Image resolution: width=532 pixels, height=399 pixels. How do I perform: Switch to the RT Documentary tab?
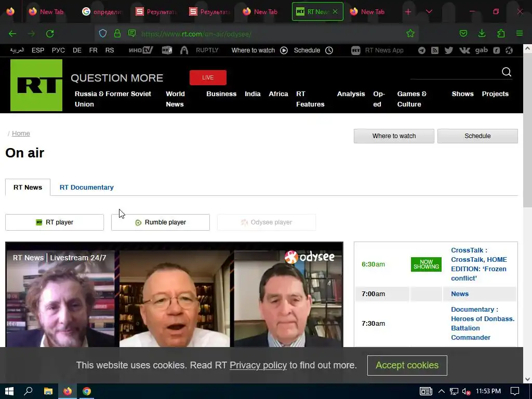(87, 187)
